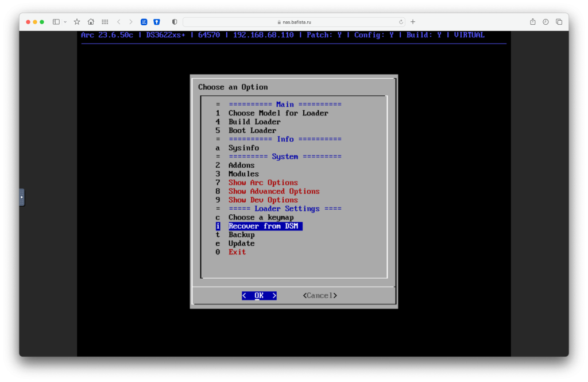
Task: Toggle the Safari sidebar icon
Action: pos(55,21)
